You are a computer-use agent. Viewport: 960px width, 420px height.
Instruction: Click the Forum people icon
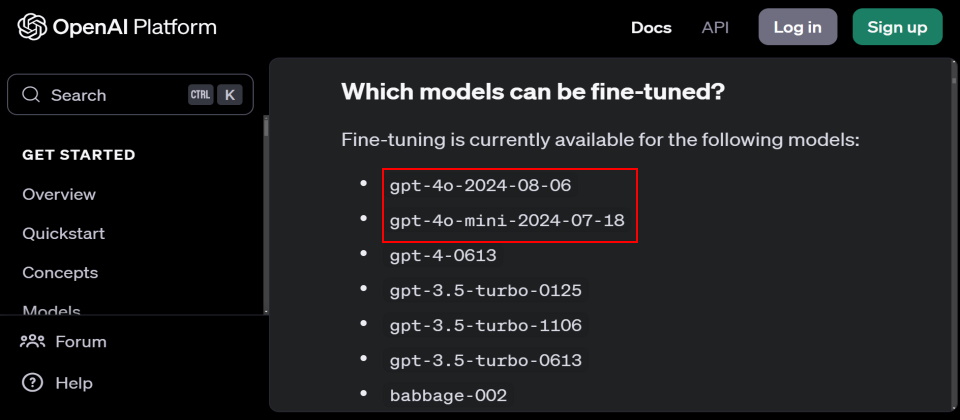(33, 342)
